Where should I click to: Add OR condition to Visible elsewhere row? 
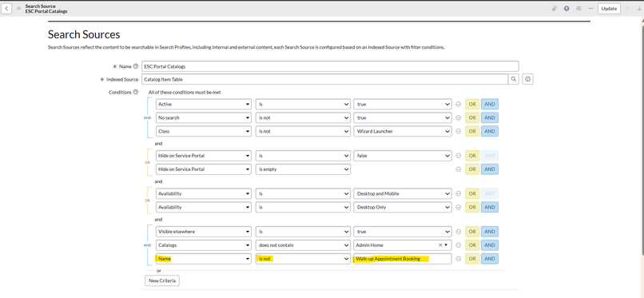coord(472,232)
